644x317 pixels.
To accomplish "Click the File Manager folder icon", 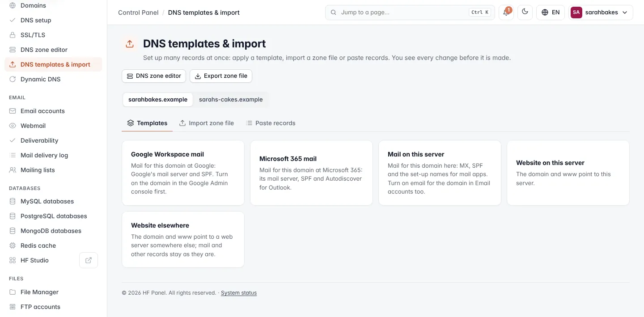I will (x=13, y=292).
